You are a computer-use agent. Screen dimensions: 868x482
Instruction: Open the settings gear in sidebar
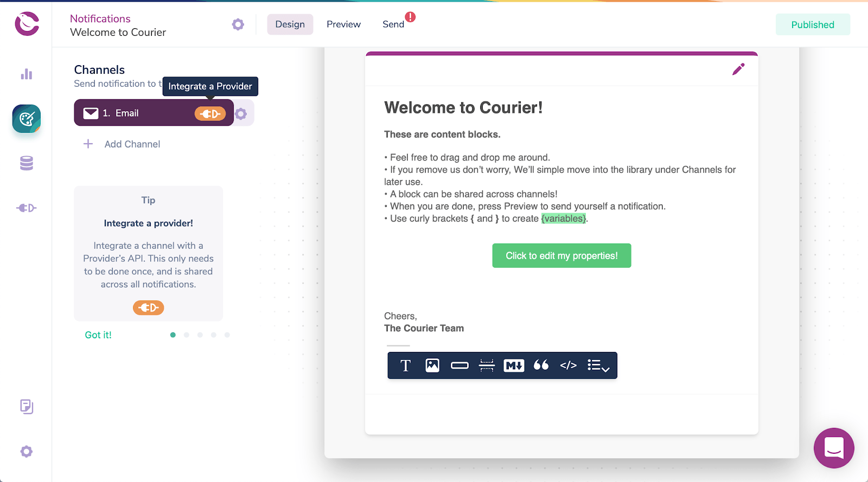(x=27, y=452)
